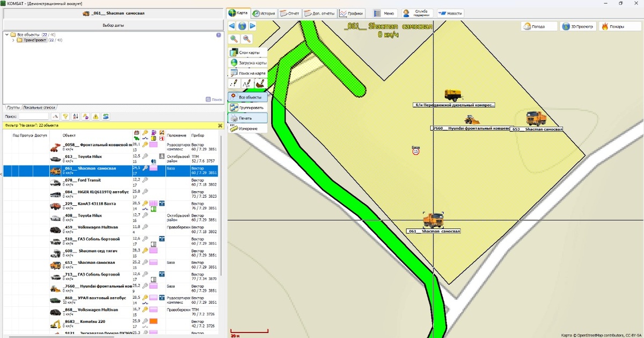The image size is (644, 338).
Task: Toggle Все объекты display on map
Action: pos(247,97)
